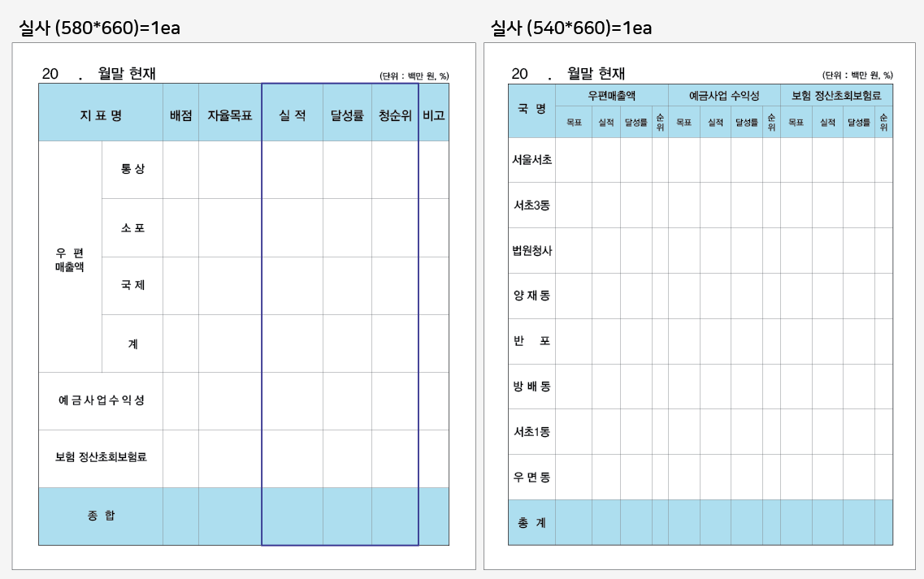Click the '서초3동' row label

[532, 205]
